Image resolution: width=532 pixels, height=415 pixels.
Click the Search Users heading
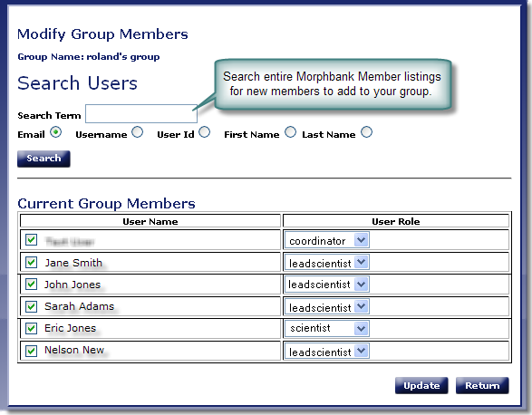[x=77, y=83]
